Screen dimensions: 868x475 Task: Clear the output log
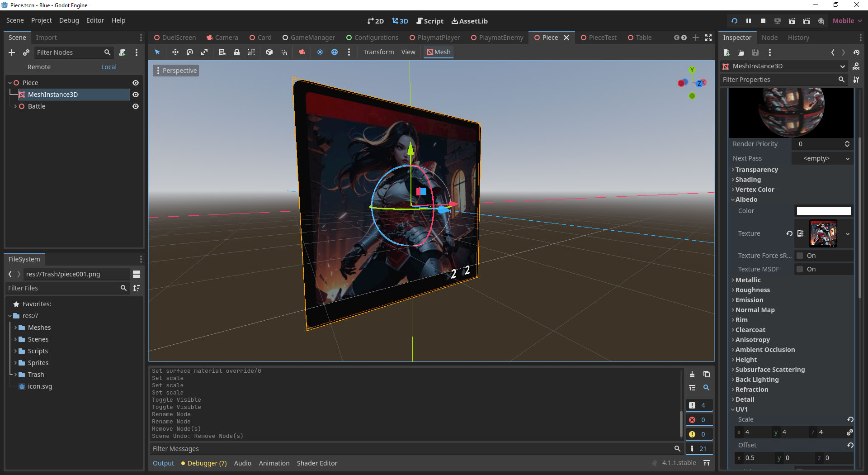pos(692,374)
